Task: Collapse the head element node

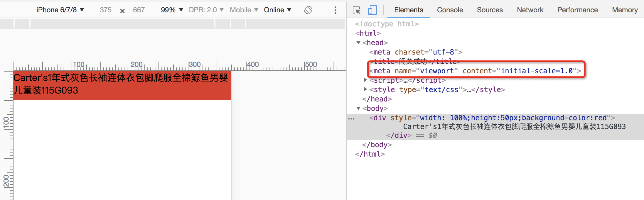Action: pos(358,43)
